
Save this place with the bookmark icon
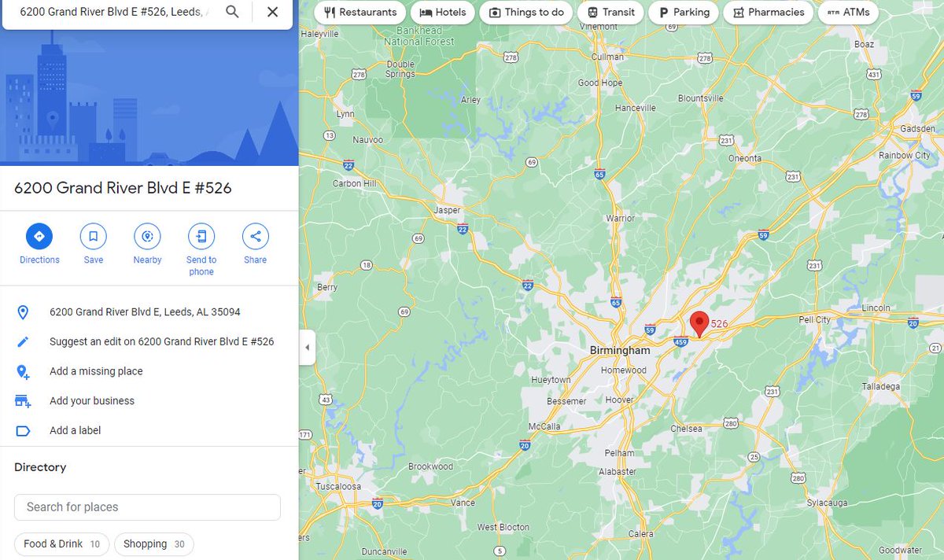[93, 236]
